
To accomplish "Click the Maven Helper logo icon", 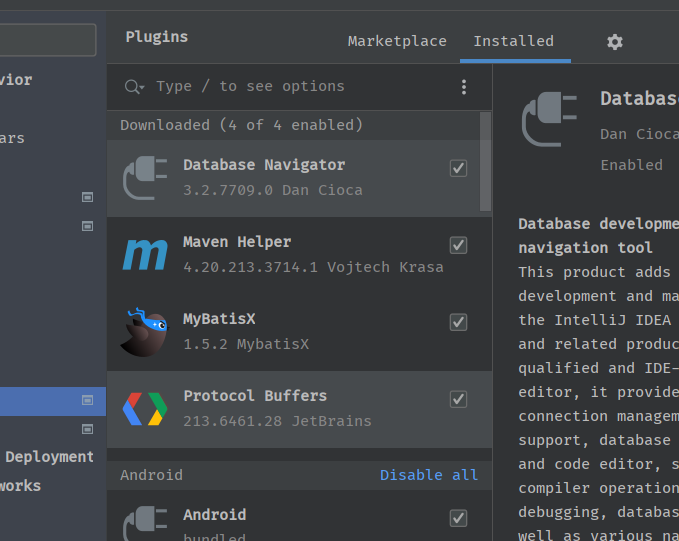I will click(145, 255).
